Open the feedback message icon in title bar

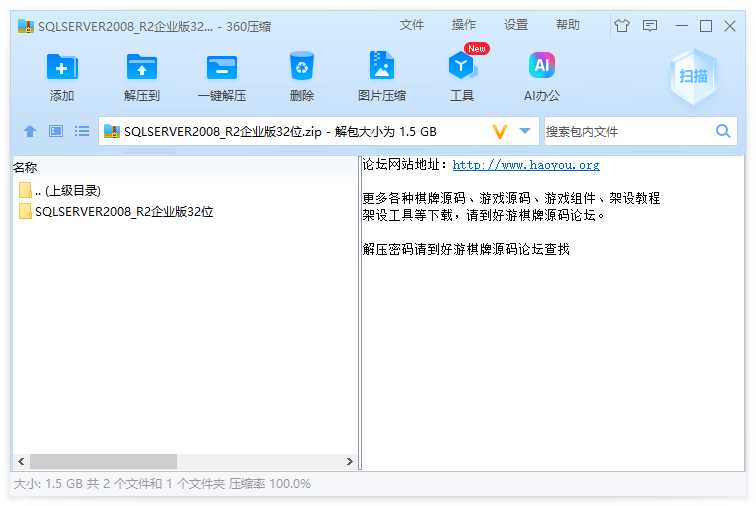click(650, 26)
